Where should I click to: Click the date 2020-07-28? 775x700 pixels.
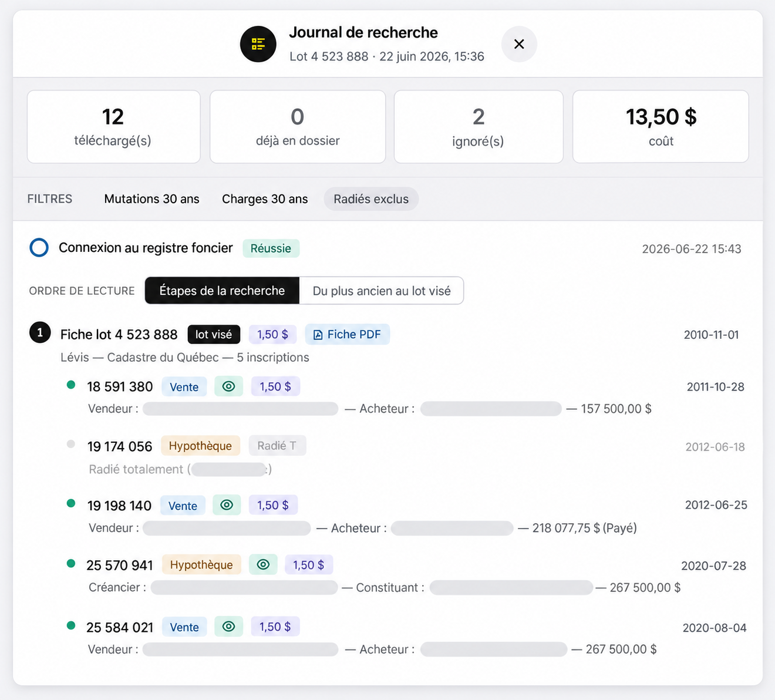(713, 566)
